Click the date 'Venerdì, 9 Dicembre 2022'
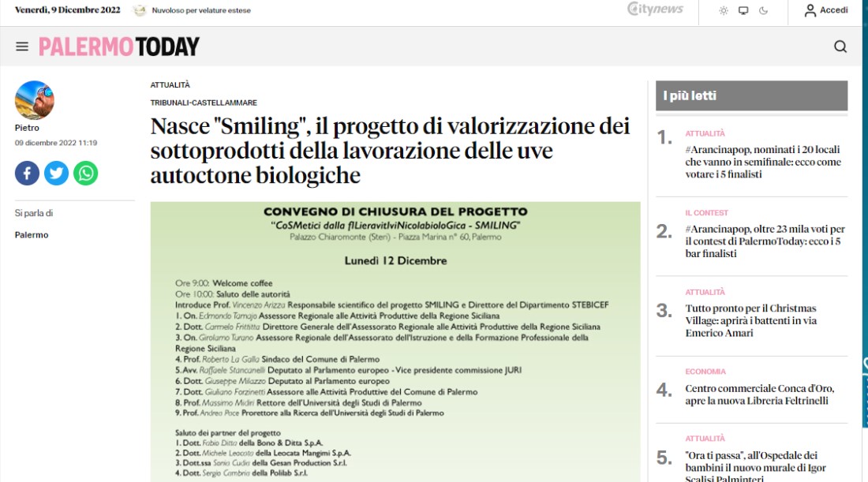This screenshot has height=482, width=868. click(x=68, y=10)
